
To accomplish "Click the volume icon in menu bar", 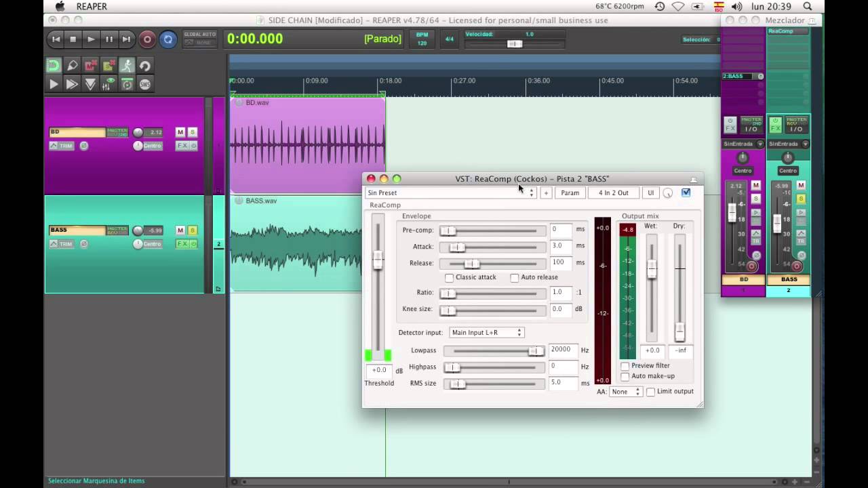I will pos(737,6).
